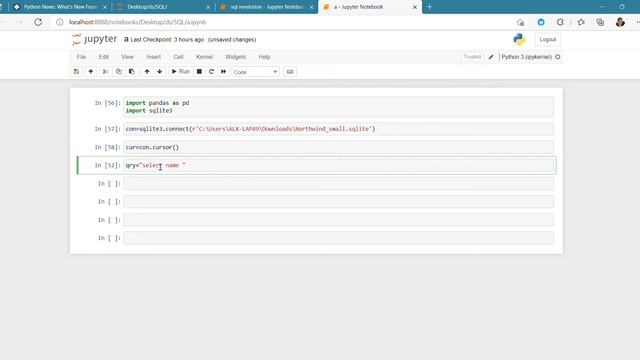Open the Help menu
This screenshot has width=640, height=360.
coord(264,57)
